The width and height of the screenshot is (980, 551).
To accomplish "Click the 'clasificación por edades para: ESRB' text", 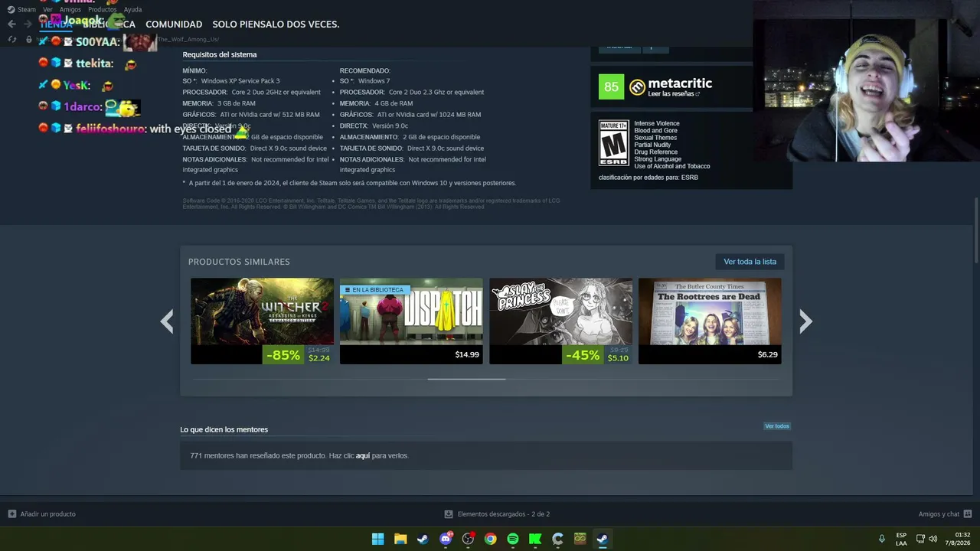I will click(x=648, y=178).
